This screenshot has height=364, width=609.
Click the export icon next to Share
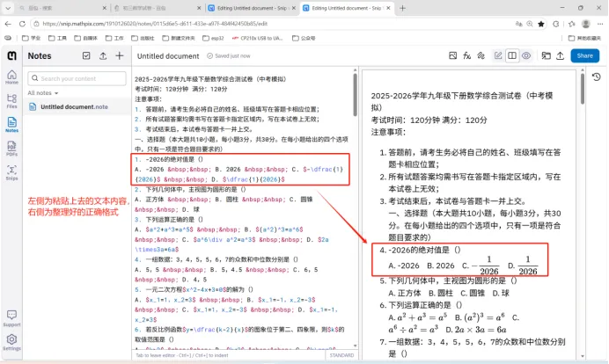560,56
